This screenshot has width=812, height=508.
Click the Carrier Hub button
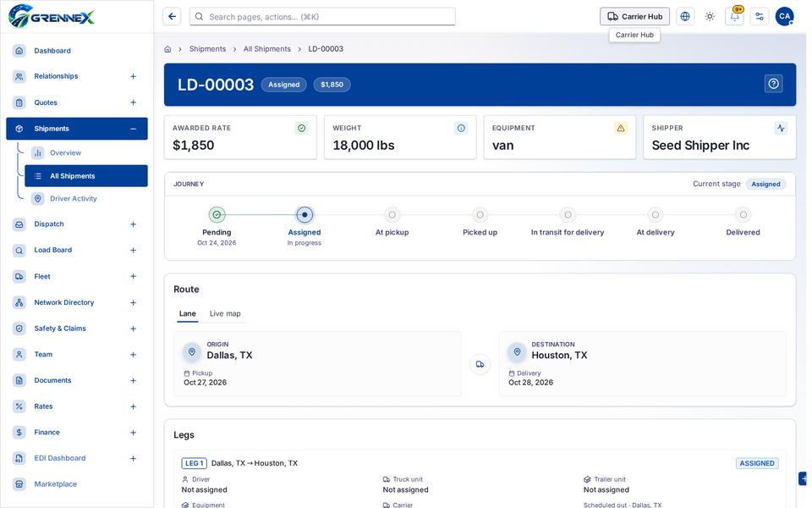coord(634,17)
